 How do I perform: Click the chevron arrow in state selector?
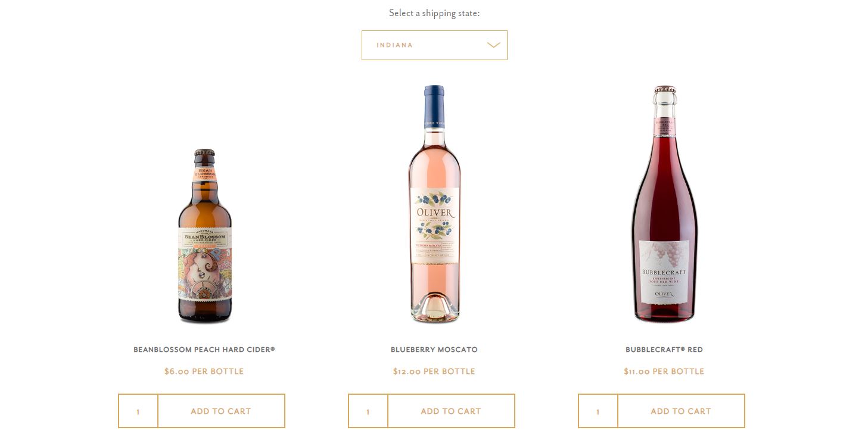coord(493,45)
